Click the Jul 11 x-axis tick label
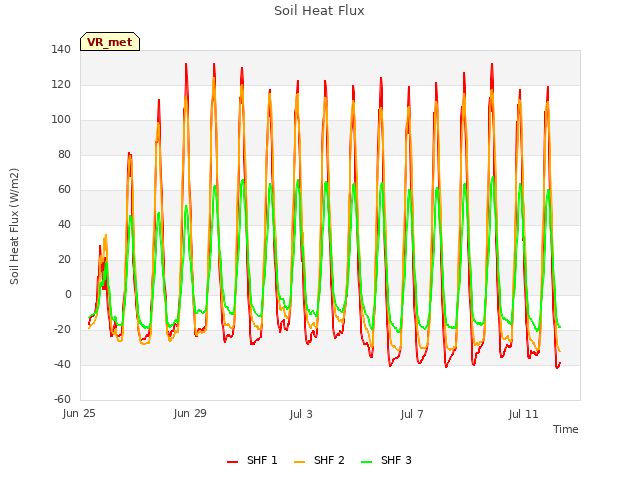This screenshot has height=480, width=640. (x=523, y=414)
